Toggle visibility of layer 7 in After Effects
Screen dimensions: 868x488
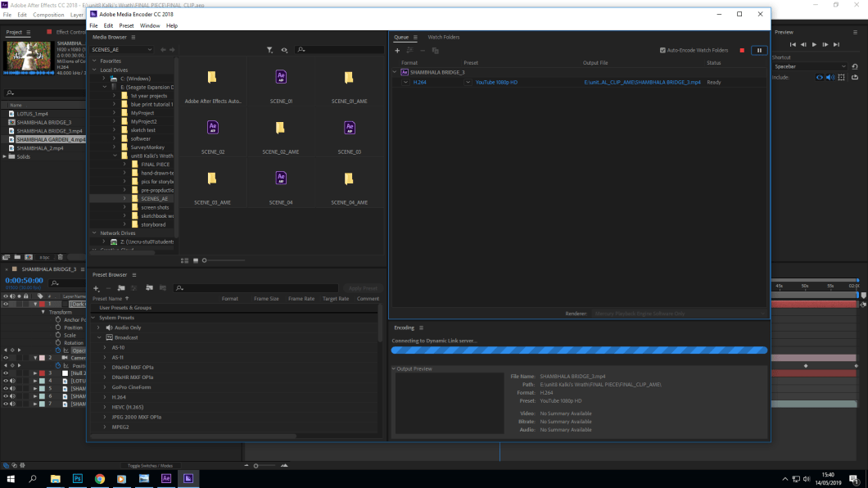click(6, 404)
